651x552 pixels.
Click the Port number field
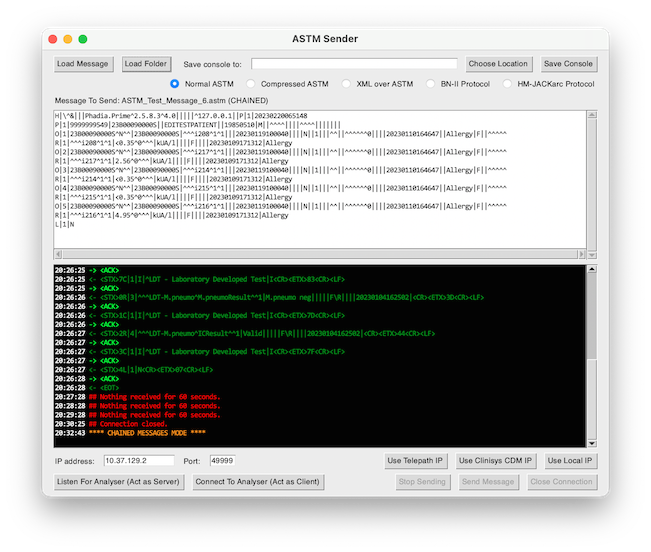(x=222, y=461)
